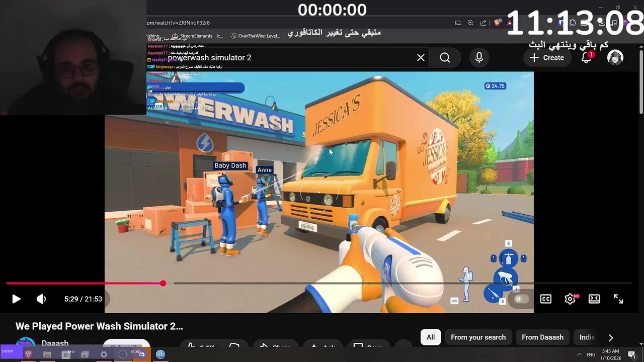Show more chips with the right chevron
This screenshot has height=362, width=644.
click(x=611, y=337)
